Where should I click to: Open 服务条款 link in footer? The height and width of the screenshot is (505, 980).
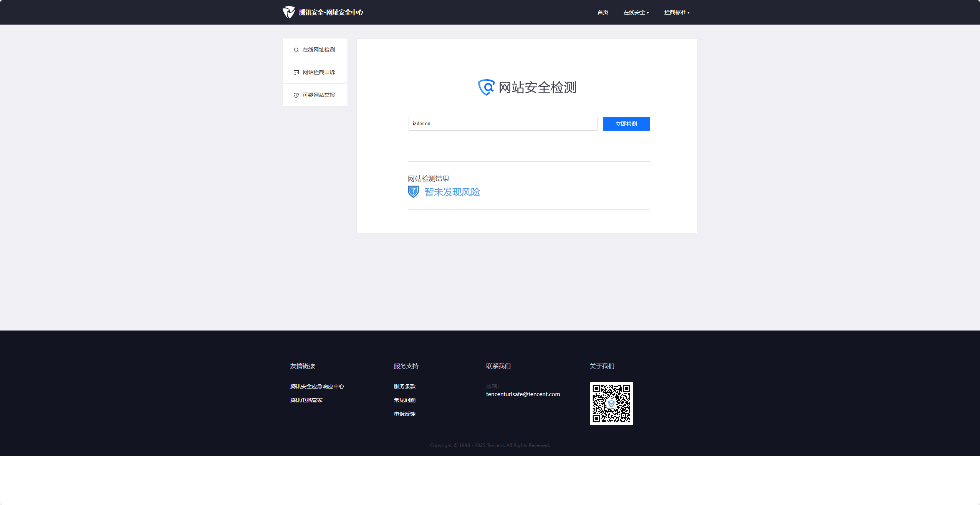(x=404, y=387)
